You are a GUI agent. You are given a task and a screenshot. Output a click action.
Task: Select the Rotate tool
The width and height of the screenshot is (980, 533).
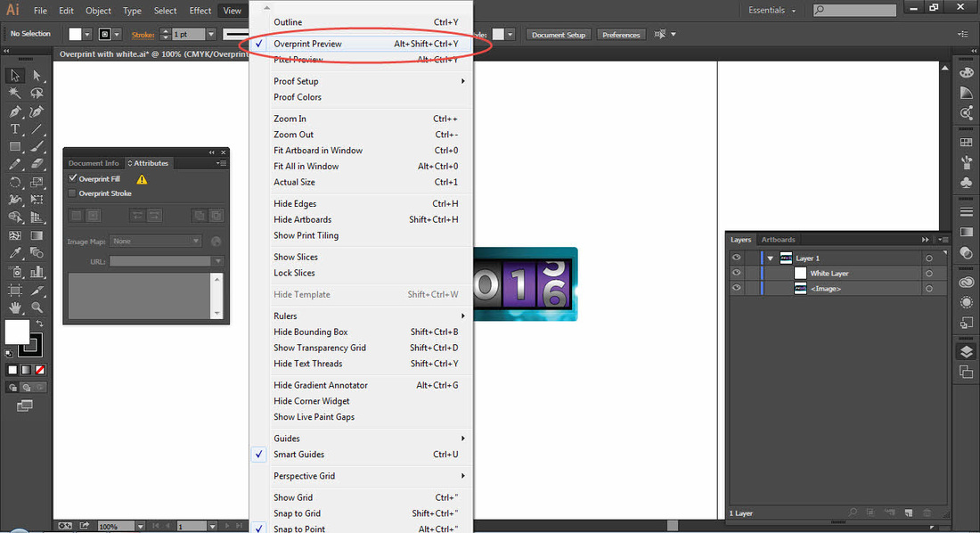click(x=14, y=182)
